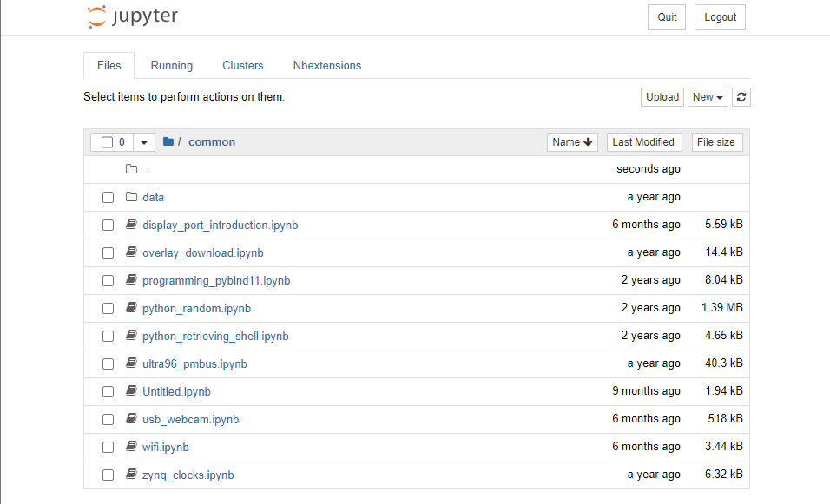Sort by File size
Viewport: 830px width, 504px height.
pyautogui.click(x=717, y=142)
